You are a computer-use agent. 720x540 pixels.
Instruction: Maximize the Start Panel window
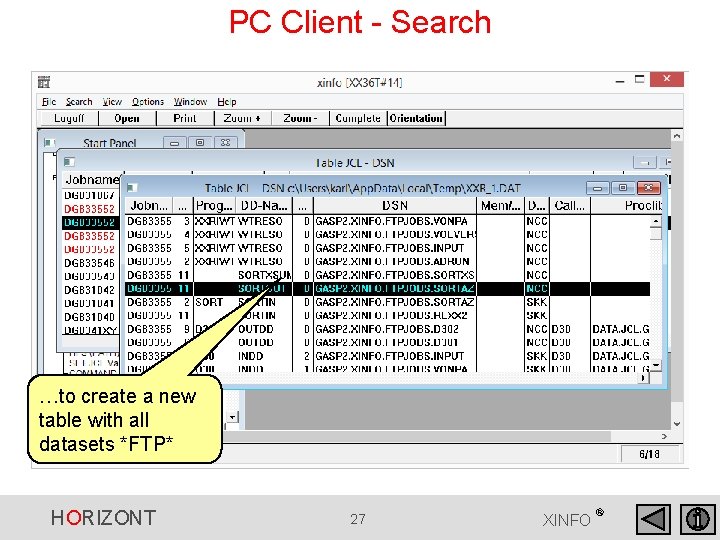tap(200, 143)
